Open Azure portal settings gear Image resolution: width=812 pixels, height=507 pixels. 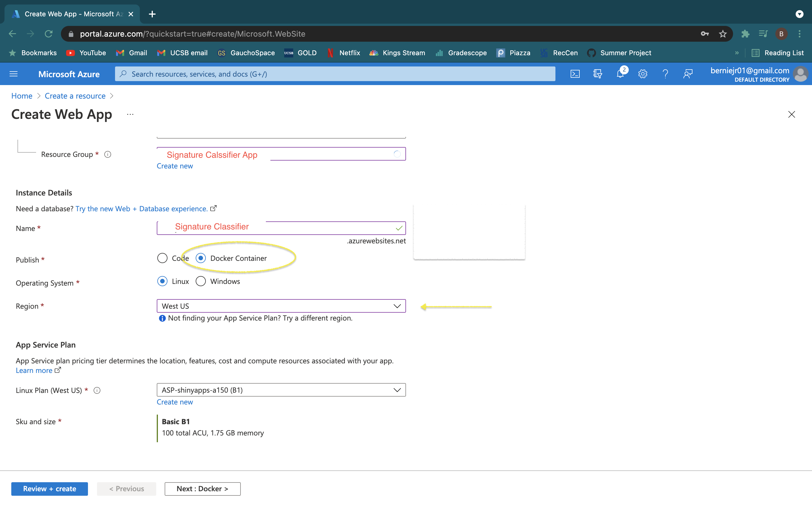pyautogui.click(x=643, y=74)
